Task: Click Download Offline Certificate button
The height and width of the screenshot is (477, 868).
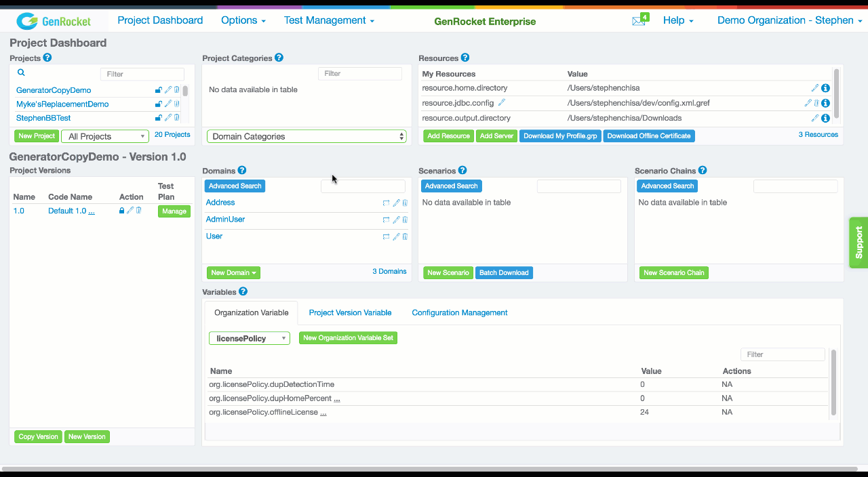Action: [649, 136]
